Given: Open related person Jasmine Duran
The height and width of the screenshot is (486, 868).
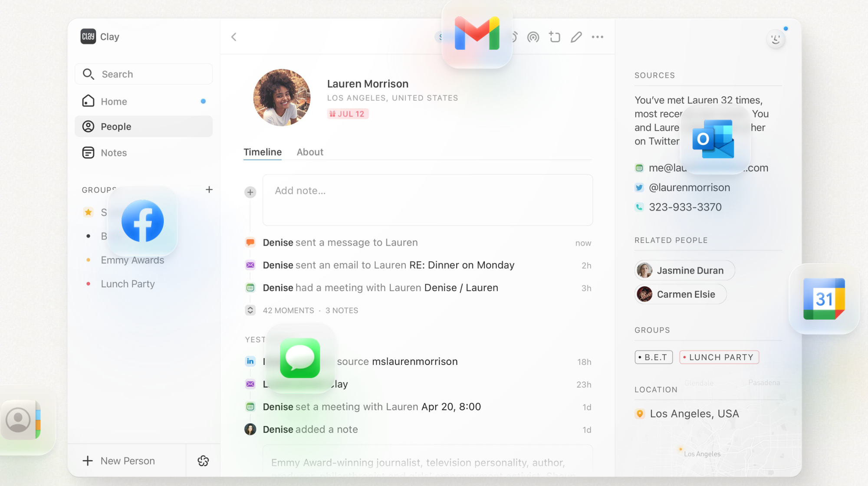Looking at the screenshot, I should [685, 270].
